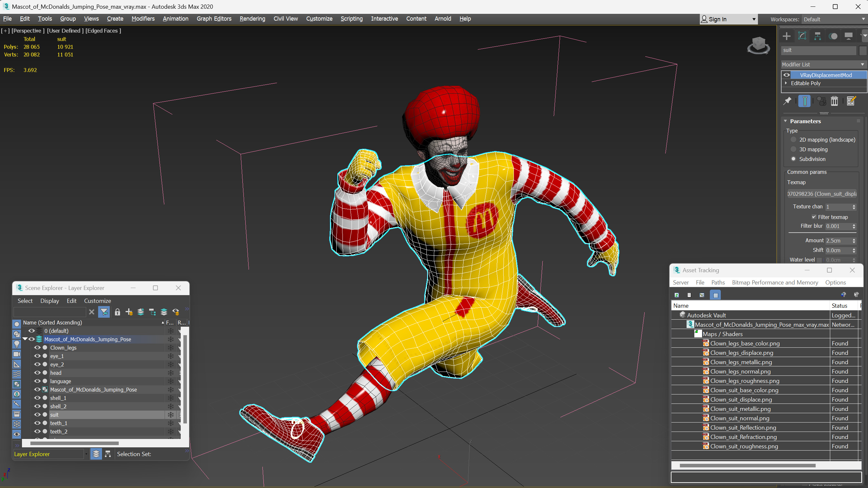Hide the suit object via eye icon

(x=37, y=414)
